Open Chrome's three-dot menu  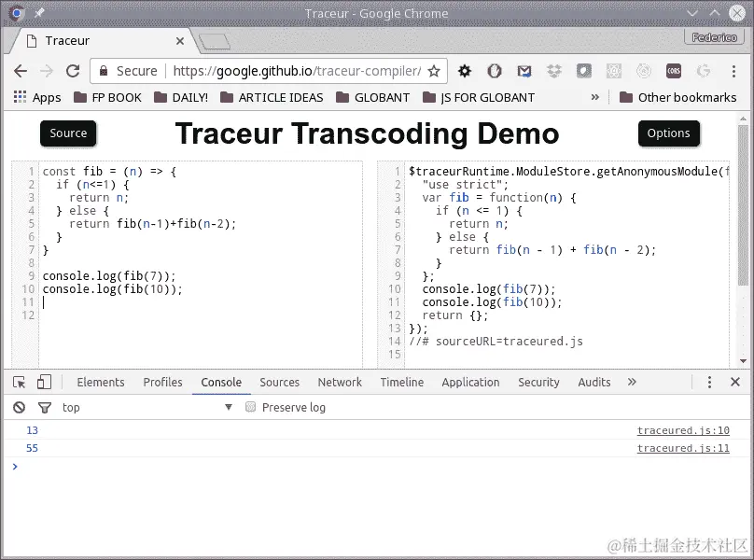pyautogui.click(x=733, y=71)
